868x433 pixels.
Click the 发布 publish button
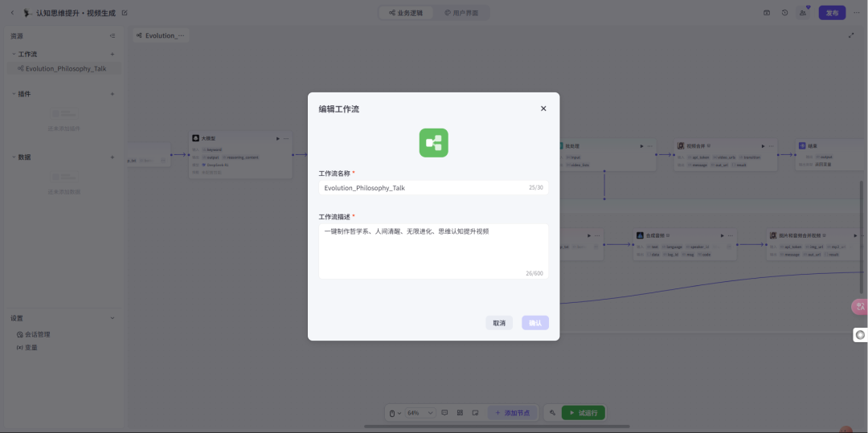tap(832, 13)
